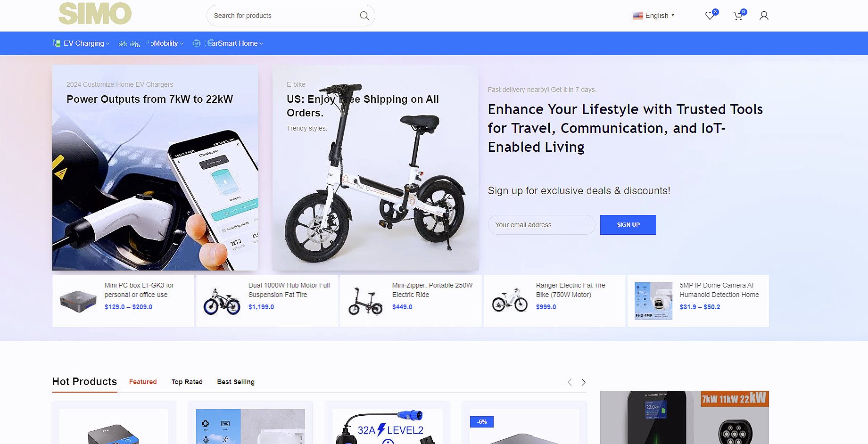
Task: Go to previous hot products arrow
Action: pos(570,382)
